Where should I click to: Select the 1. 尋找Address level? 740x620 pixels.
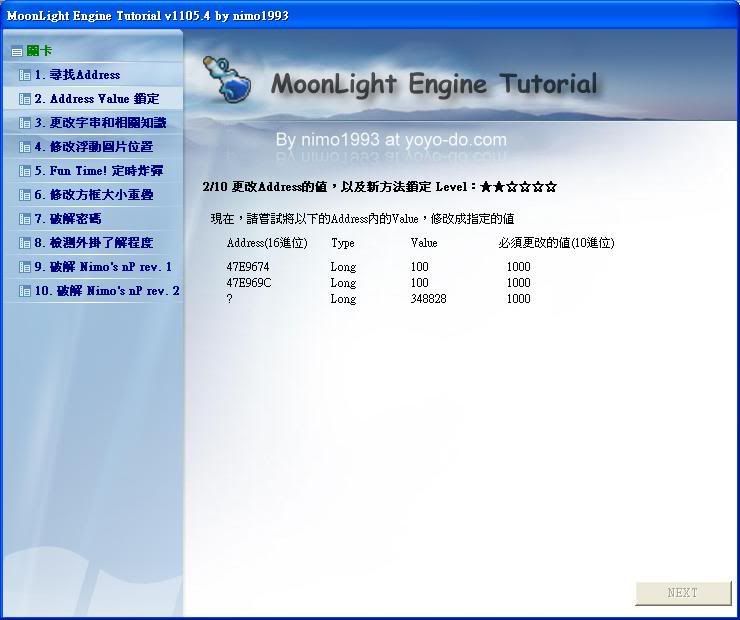[77, 75]
